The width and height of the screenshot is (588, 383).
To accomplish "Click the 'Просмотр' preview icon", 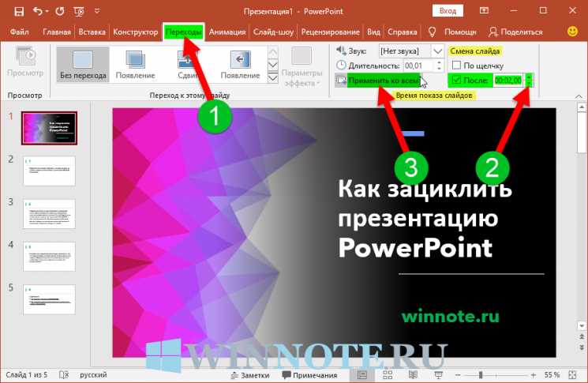I will (x=25, y=62).
